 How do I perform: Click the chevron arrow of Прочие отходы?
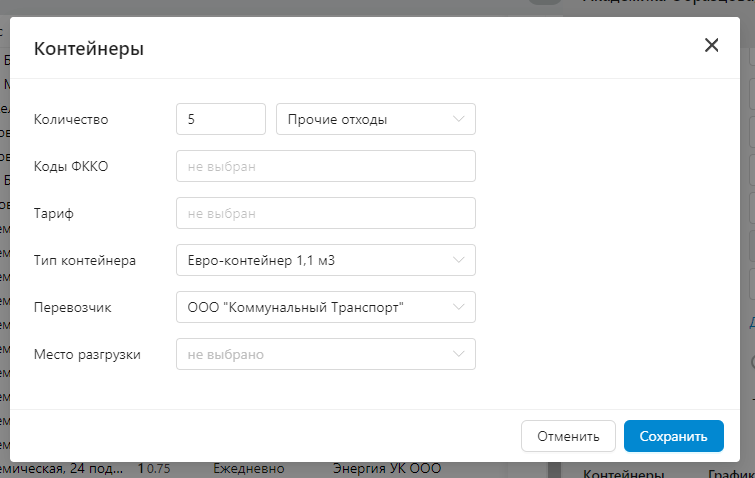click(x=459, y=119)
